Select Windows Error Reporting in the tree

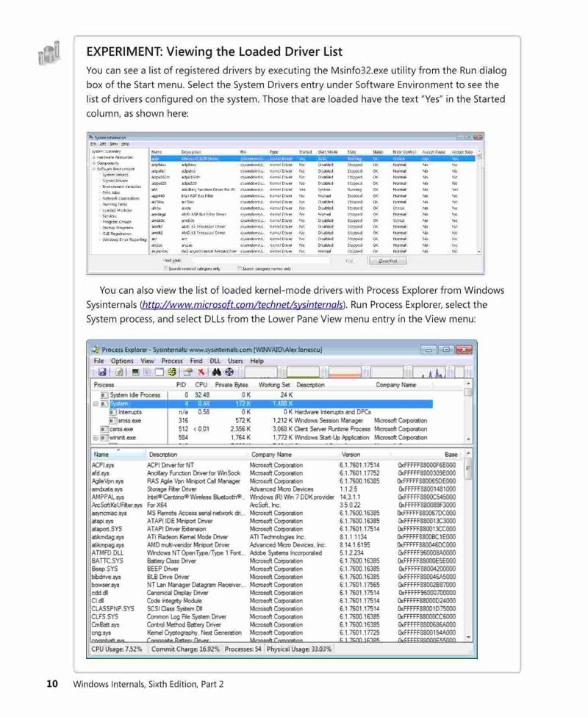[x=124, y=239]
